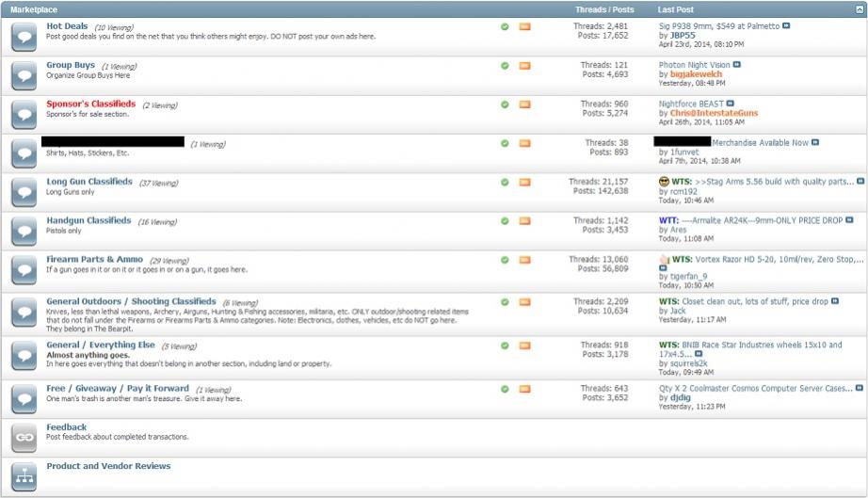Click the Hot Deals RSS feed icon
Viewport: 868px width, 498px height.
[x=524, y=26]
